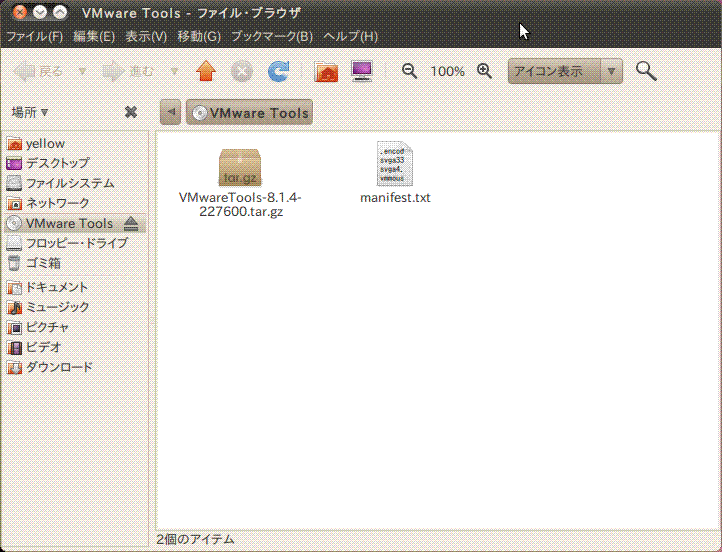Select the VMwareTools tar.gz archive icon
This screenshot has width=722, height=552.
(x=240, y=168)
